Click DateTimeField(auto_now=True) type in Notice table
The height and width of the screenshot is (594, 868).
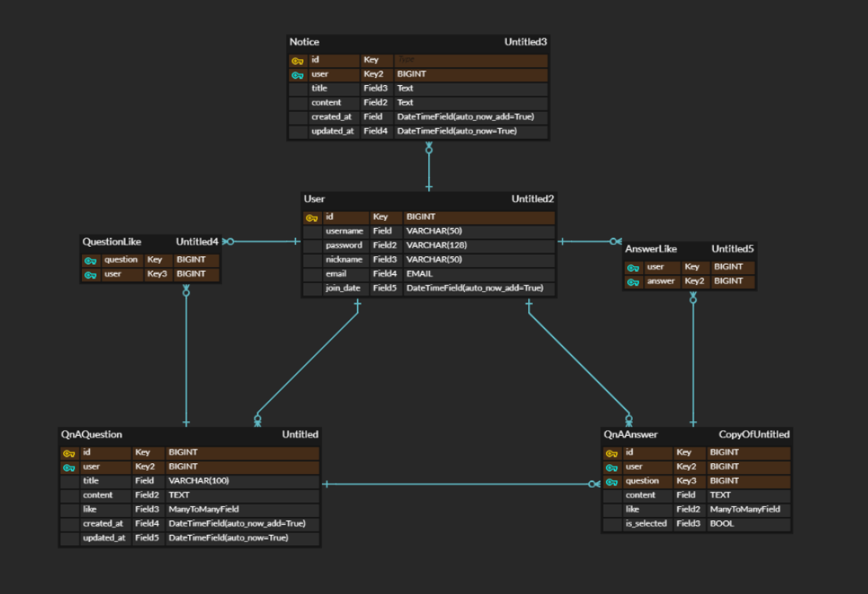pyautogui.click(x=457, y=131)
